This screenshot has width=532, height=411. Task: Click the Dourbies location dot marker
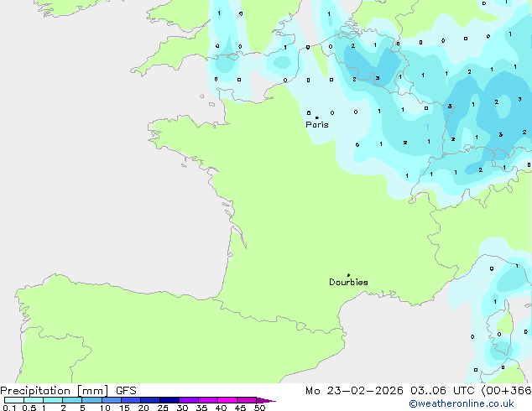[x=348, y=275]
